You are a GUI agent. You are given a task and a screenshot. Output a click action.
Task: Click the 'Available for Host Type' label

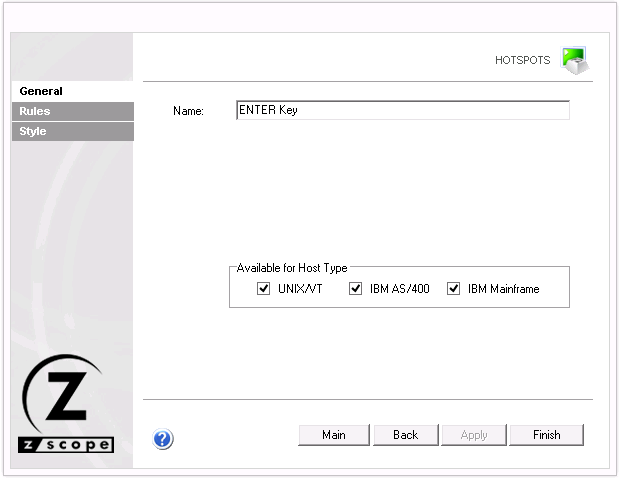[292, 268]
